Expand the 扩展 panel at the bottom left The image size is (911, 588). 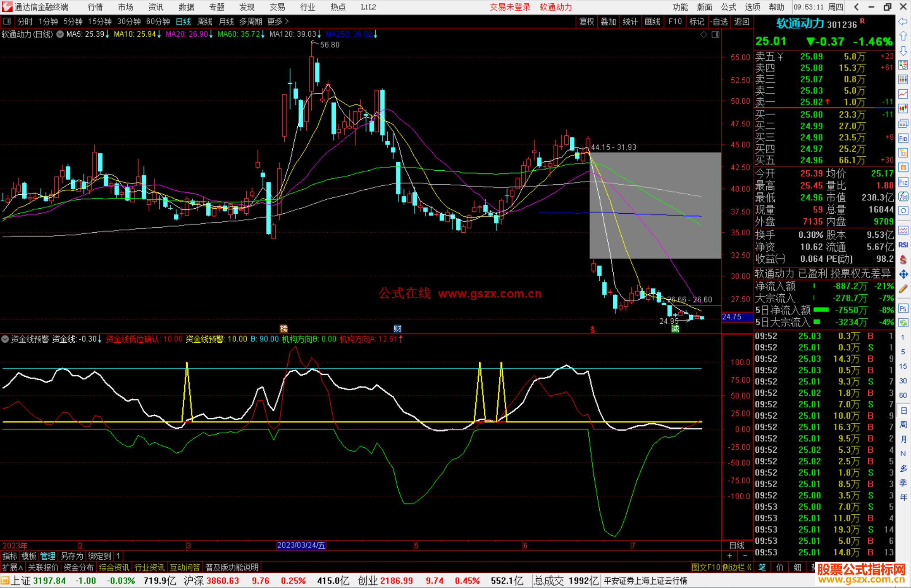tap(13, 567)
